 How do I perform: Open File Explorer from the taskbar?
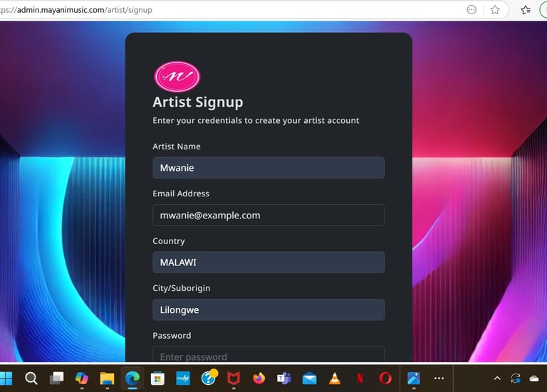point(107,378)
